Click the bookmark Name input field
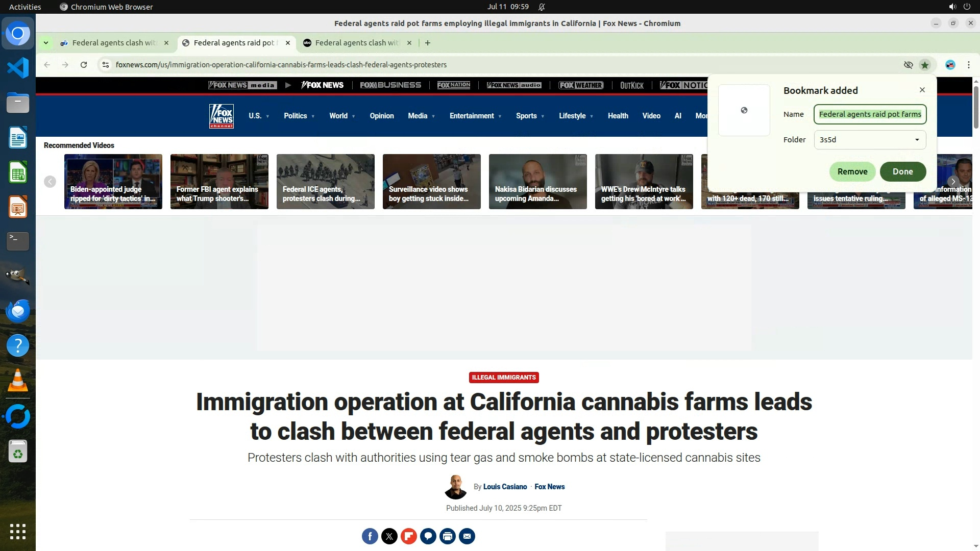Viewport: 980px width, 551px height. pyautogui.click(x=870, y=114)
